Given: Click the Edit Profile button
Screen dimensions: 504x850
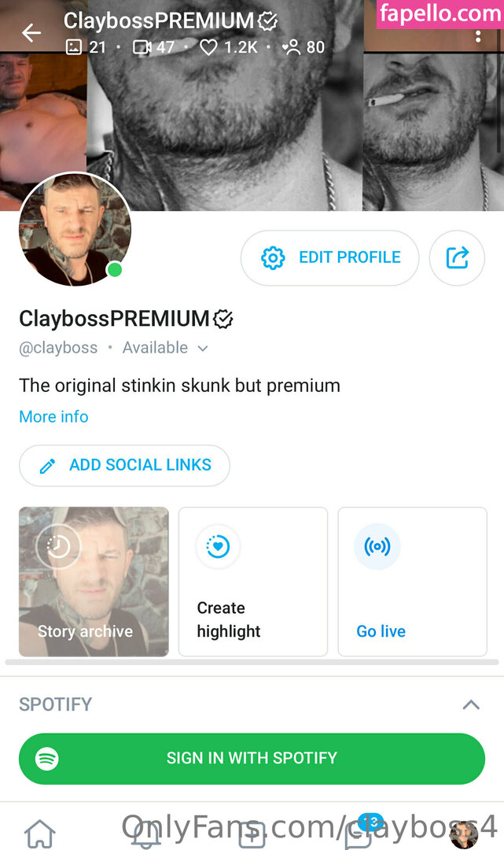Looking at the screenshot, I should [329, 258].
